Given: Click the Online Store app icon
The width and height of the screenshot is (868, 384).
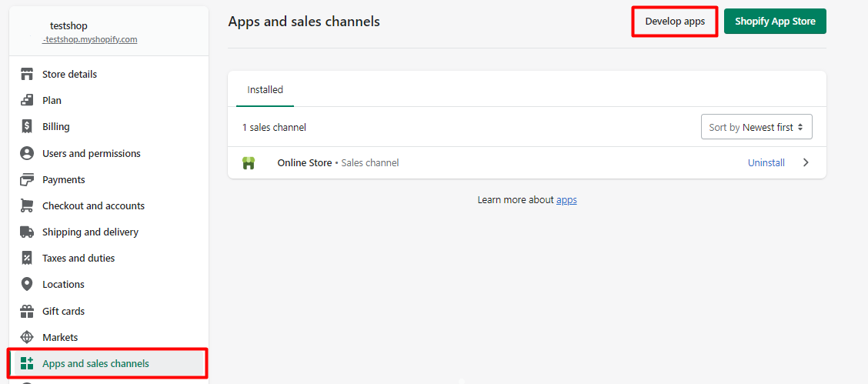Looking at the screenshot, I should pos(249,163).
